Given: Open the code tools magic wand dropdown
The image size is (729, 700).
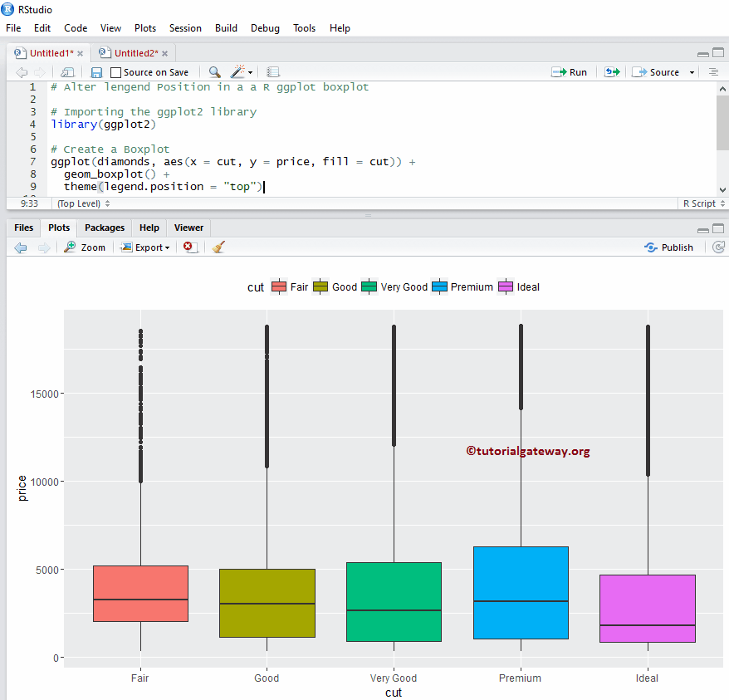Looking at the screenshot, I should pos(242,72).
